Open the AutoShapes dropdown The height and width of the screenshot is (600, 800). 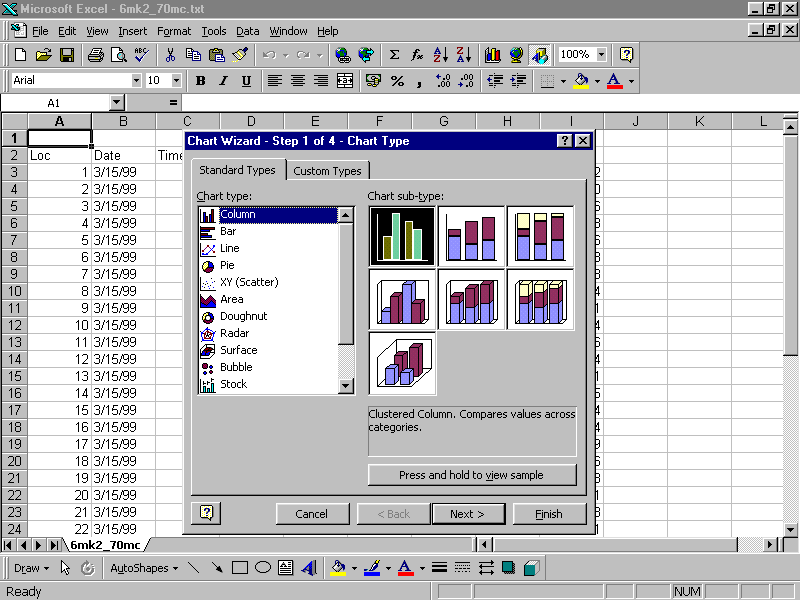point(144,568)
